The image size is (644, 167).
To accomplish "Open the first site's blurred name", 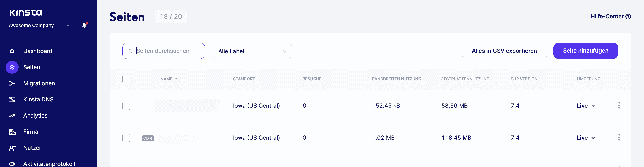I will tap(187, 105).
